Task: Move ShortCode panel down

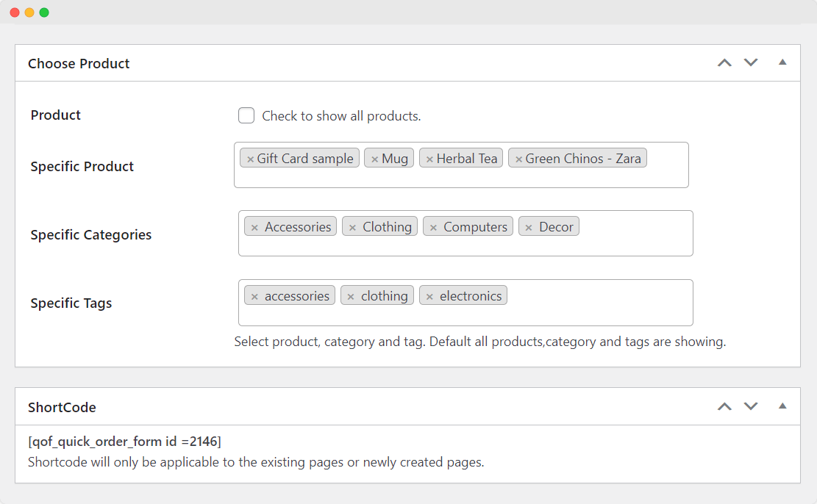Action: pyautogui.click(x=751, y=406)
